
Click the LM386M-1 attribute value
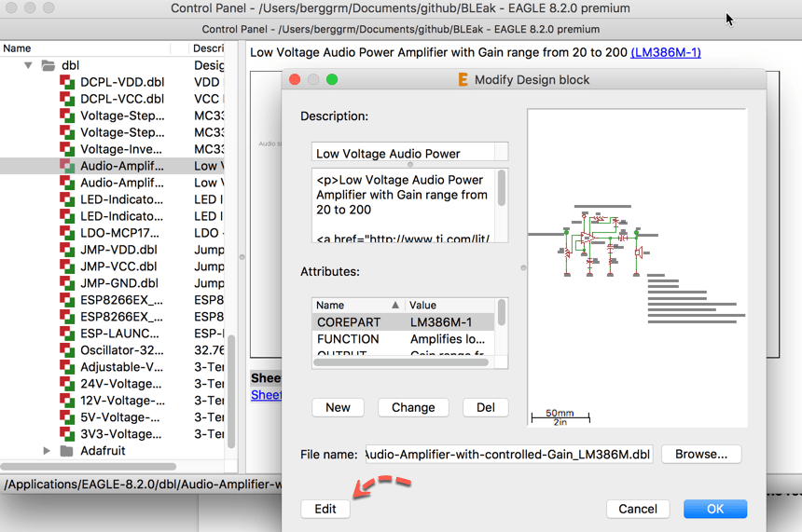pyautogui.click(x=441, y=322)
